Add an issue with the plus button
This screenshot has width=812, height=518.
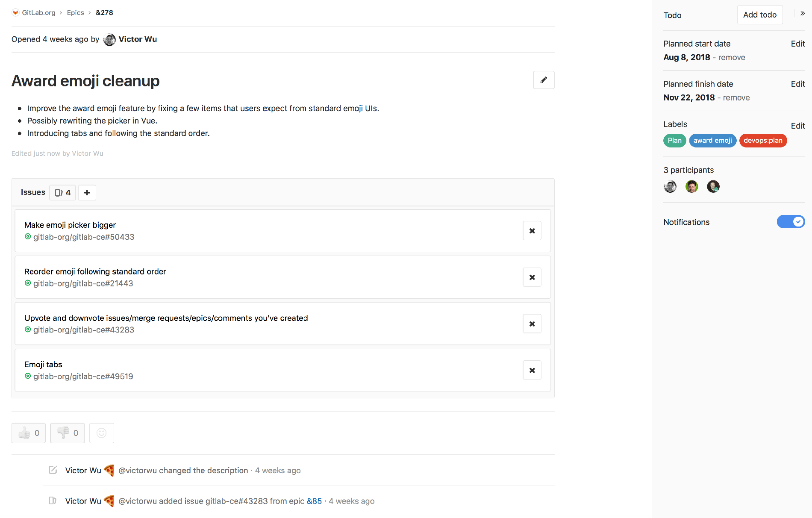(x=87, y=192)
